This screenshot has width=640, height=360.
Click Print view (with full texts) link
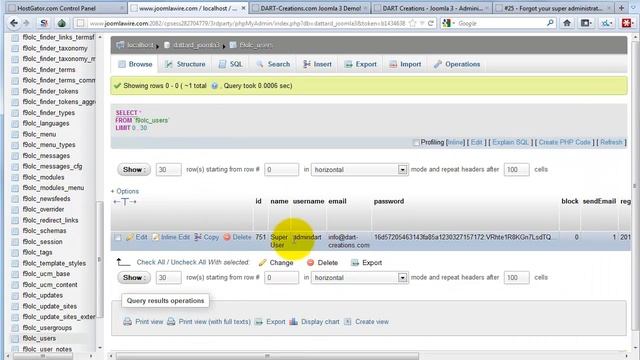click(x=214, y=322)
